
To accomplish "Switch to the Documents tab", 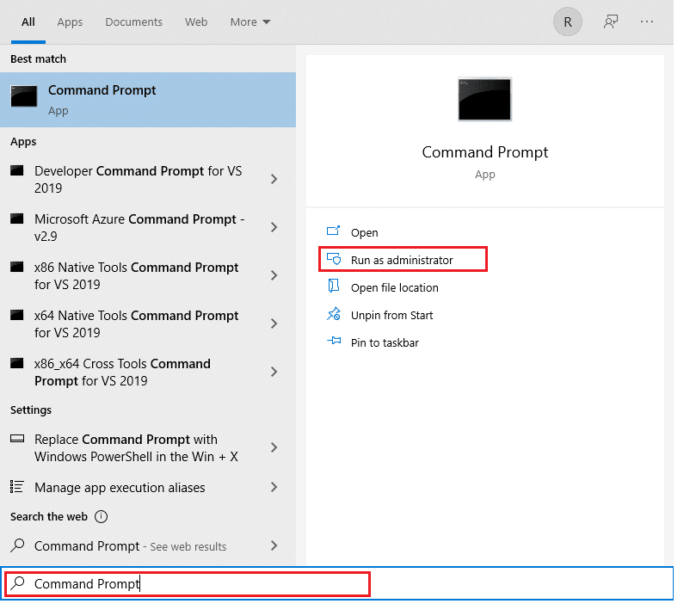I will pos(133,22).
